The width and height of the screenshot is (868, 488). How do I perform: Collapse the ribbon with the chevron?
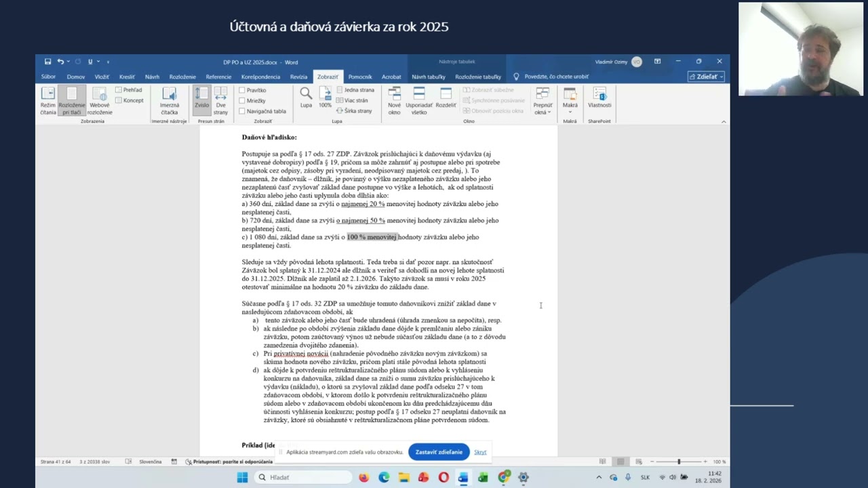(x=724, y=121)
